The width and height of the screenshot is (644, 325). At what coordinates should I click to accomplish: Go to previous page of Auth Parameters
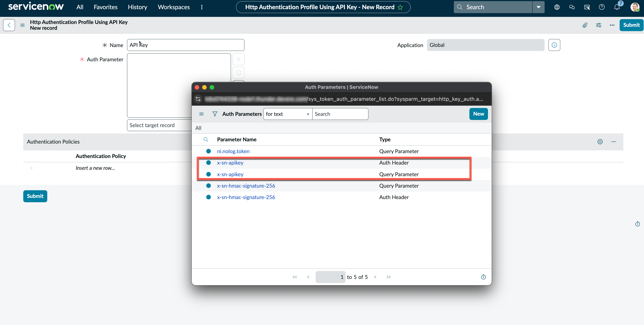pos(308,277)
